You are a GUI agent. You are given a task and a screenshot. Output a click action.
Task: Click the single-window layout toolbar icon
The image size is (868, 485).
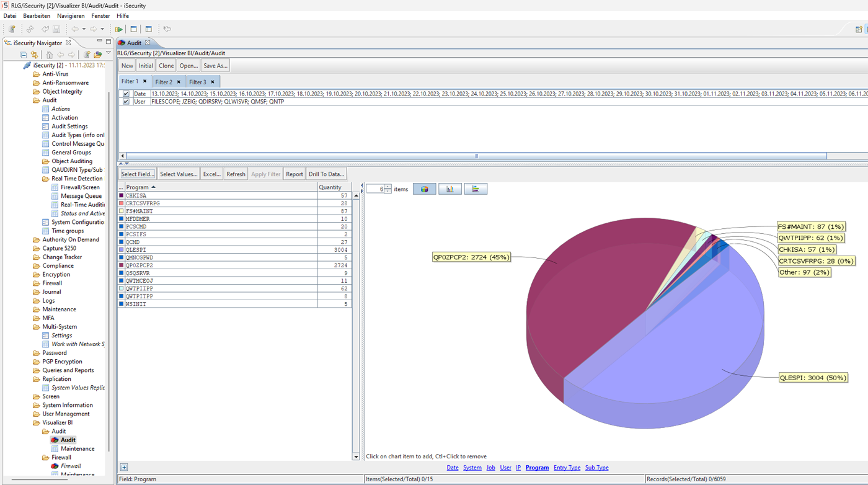pos(133,29)
